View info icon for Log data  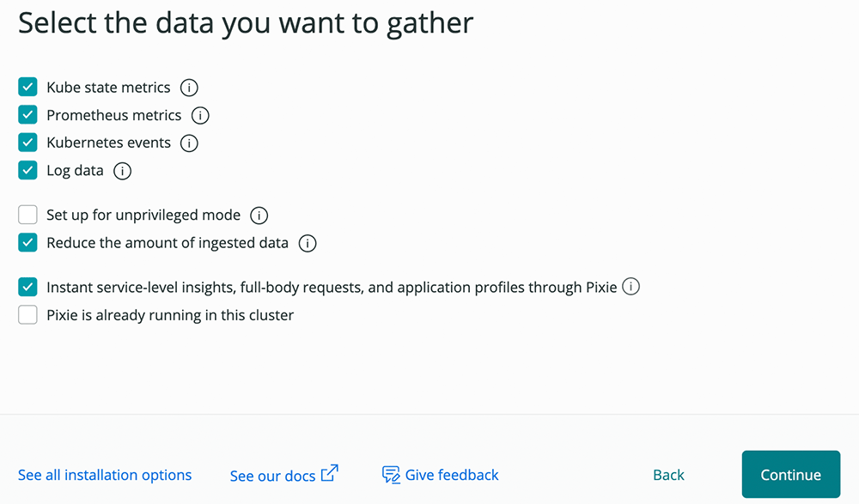(x=122, y=171)
